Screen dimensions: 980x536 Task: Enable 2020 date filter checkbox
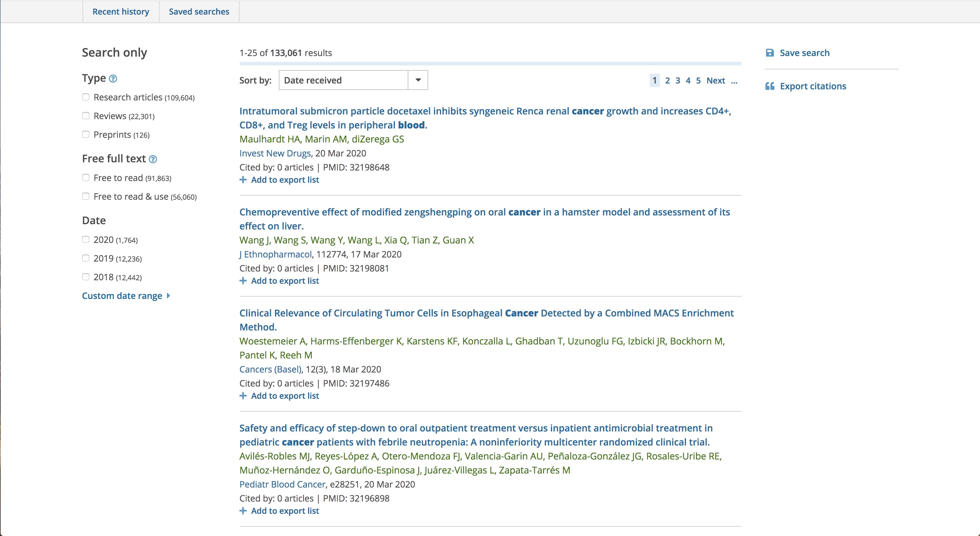click(85, 239)
